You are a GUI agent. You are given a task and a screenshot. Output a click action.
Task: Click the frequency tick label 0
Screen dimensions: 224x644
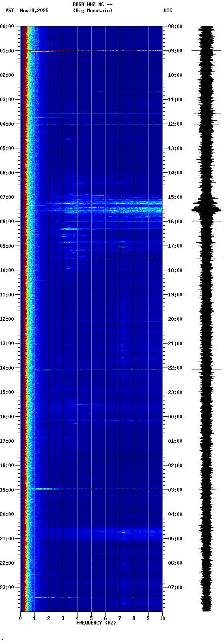20,618
